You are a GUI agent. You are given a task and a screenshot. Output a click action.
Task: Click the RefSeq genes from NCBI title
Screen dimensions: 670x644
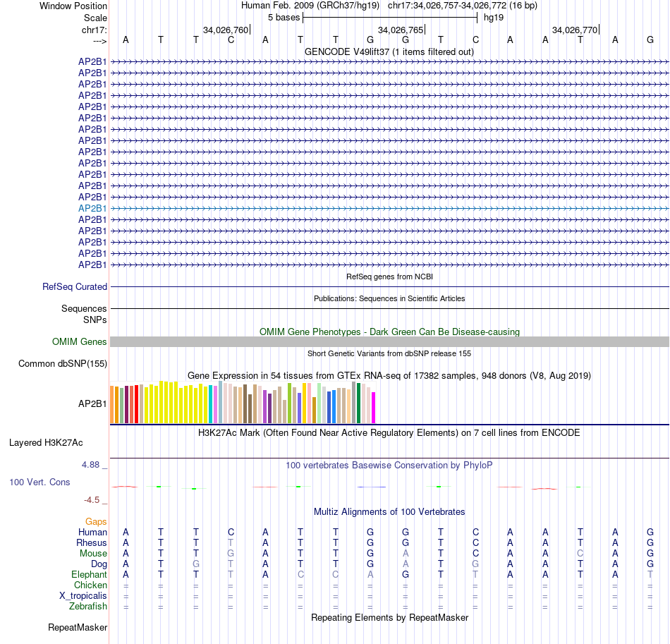point(389,277)
